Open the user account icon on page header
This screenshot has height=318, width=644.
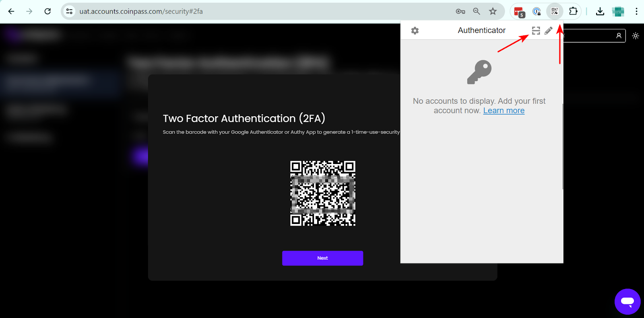tap(619, 36)
